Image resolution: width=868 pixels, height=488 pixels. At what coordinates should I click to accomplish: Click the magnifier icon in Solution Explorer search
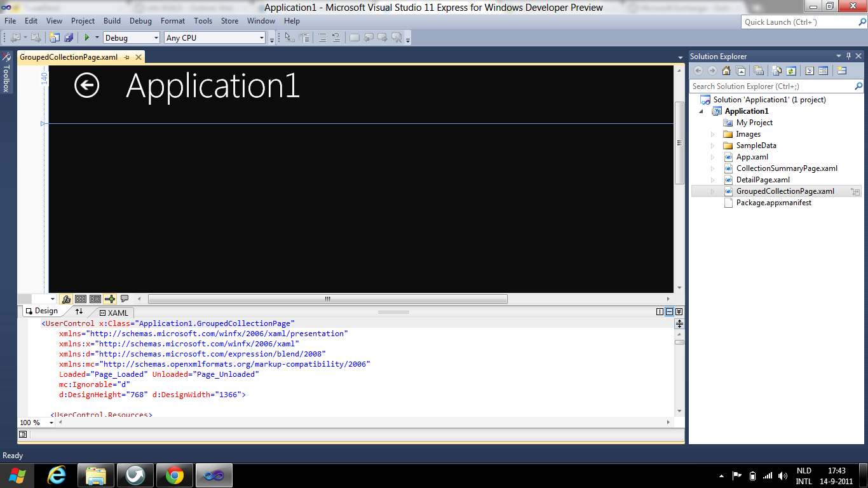[x=858, y=86]
